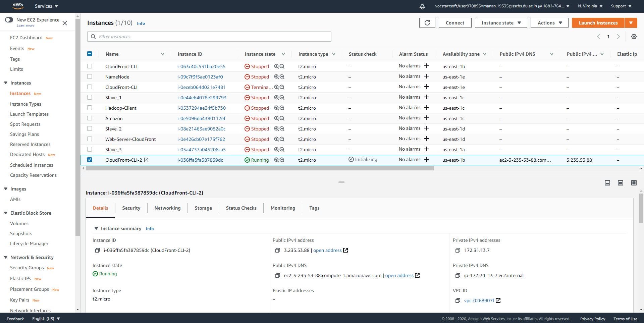Open the Services dropdown menu
Image resolution: width=644 pixels, height=323 pixels.
click(x=46, y=6)
